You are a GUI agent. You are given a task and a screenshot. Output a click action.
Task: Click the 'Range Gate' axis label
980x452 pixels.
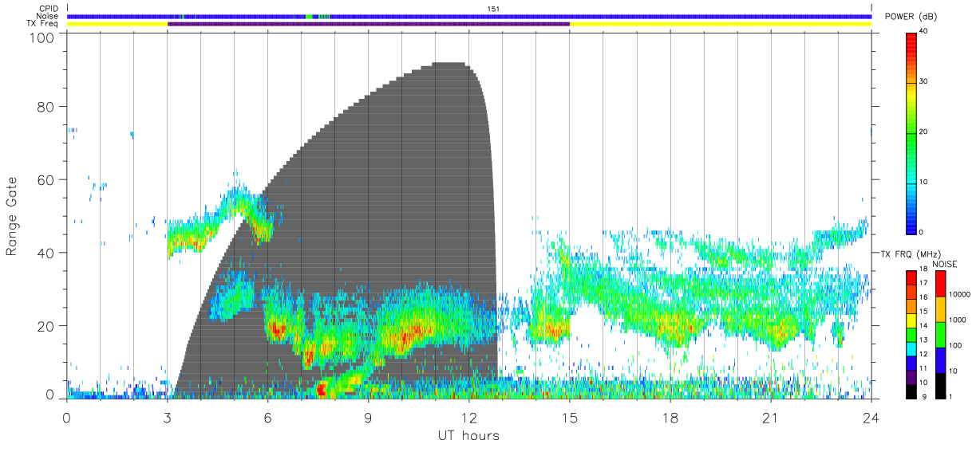12,217
